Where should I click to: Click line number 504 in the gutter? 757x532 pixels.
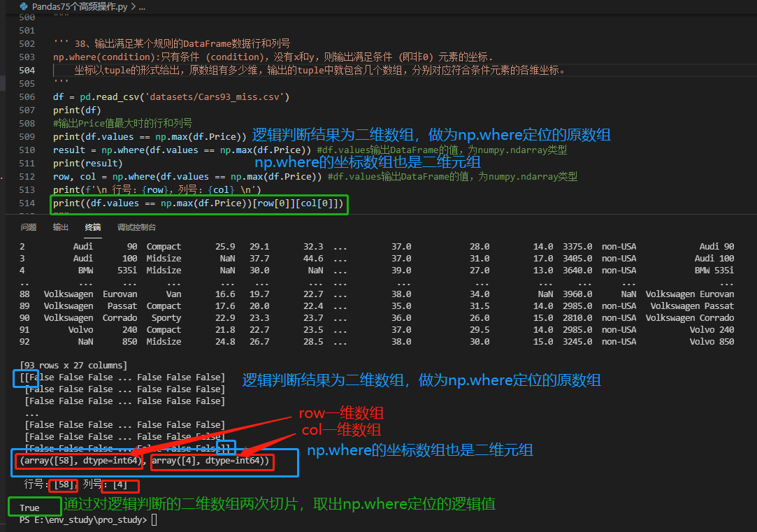pyautogui.click(x=27, y=71)
